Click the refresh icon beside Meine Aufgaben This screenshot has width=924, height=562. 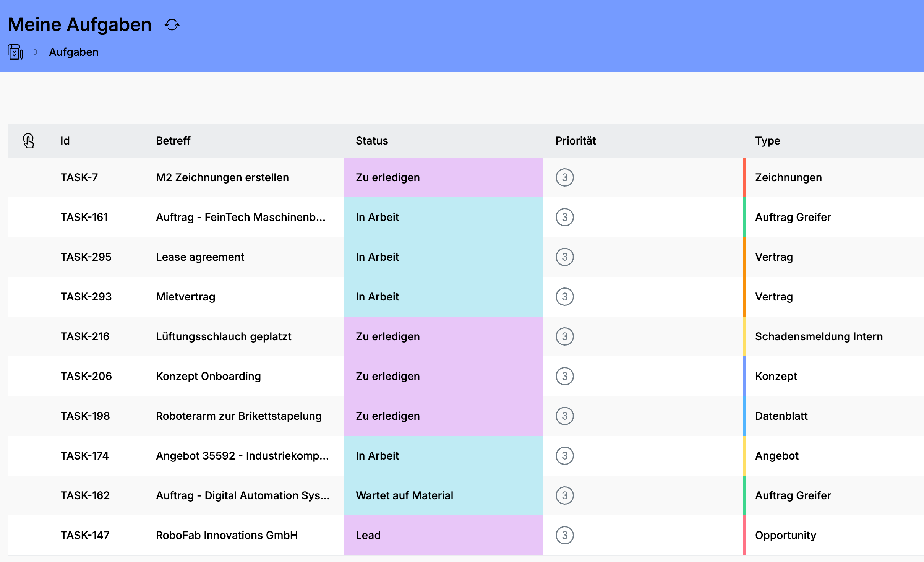172,25
